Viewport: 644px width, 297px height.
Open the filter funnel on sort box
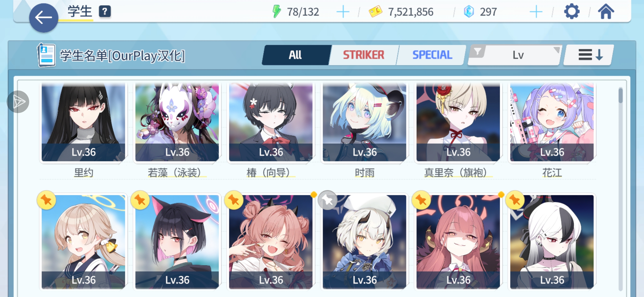(x=478, y=51)
